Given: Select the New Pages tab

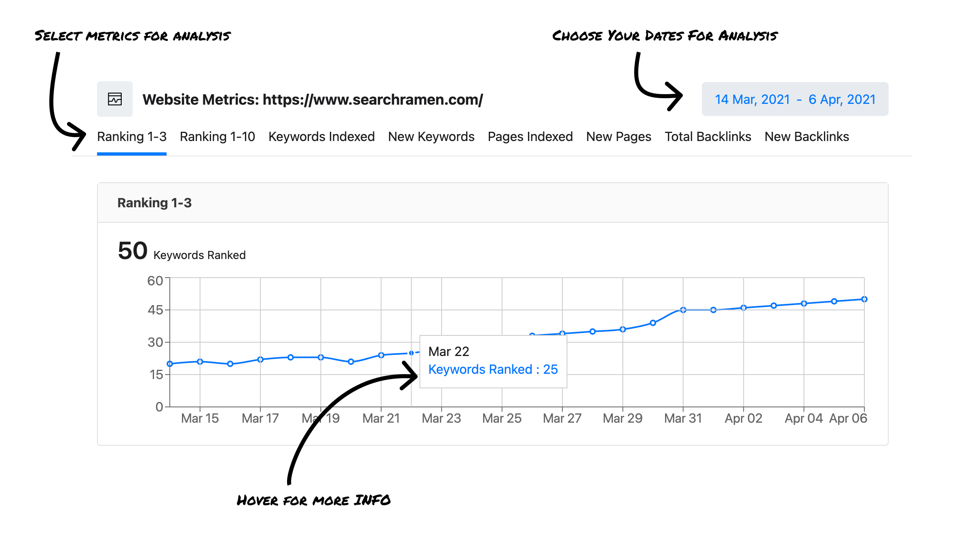Looking at the screenshot, I should click(x=619, y=137).
